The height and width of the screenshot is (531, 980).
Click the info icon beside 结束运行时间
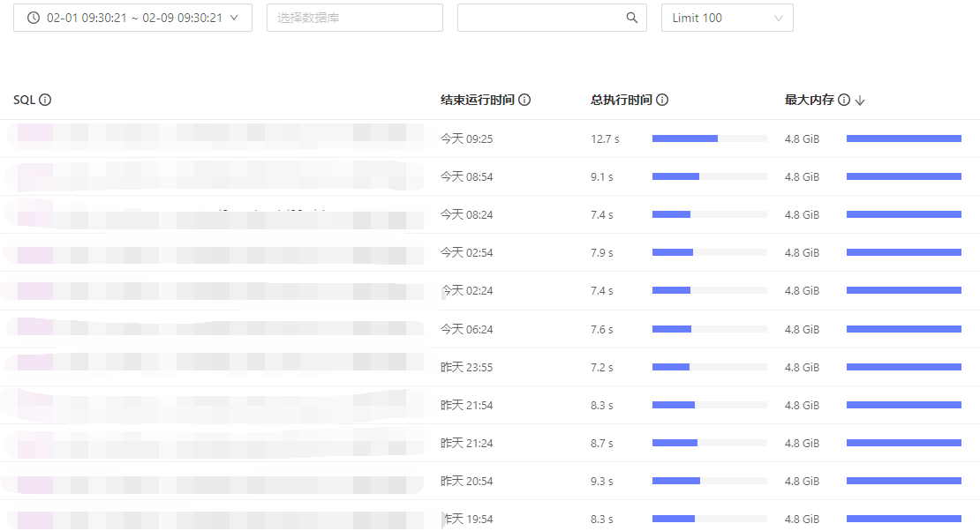coord(524,100)
